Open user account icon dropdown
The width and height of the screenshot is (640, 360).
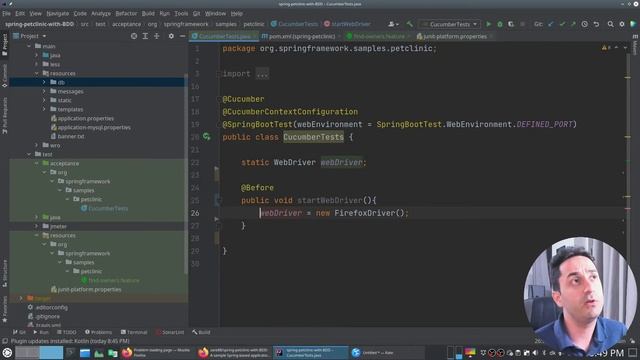click(x=393, y=24)
